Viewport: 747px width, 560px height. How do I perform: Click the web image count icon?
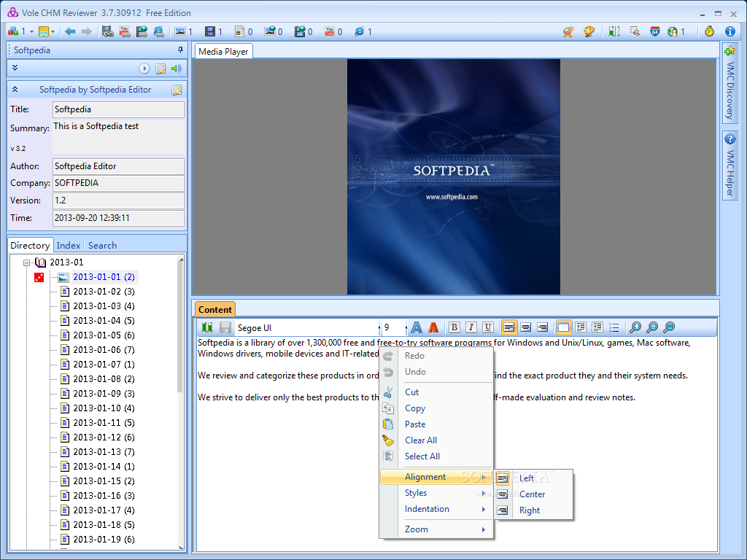tap(270, 31)
